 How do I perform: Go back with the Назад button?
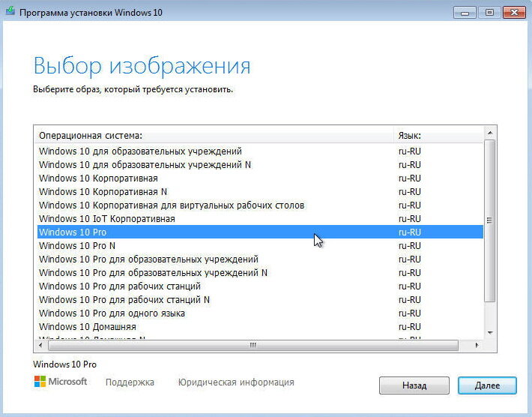tap(414, 385)
